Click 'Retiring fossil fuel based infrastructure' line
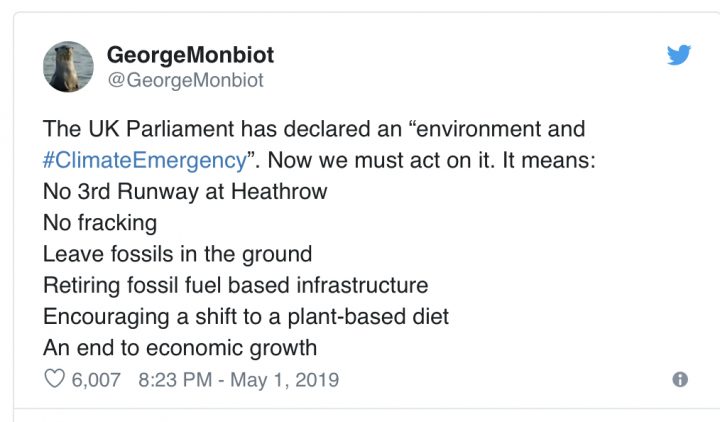The height and width of the screenshot is (422, 720). (235, 285)
